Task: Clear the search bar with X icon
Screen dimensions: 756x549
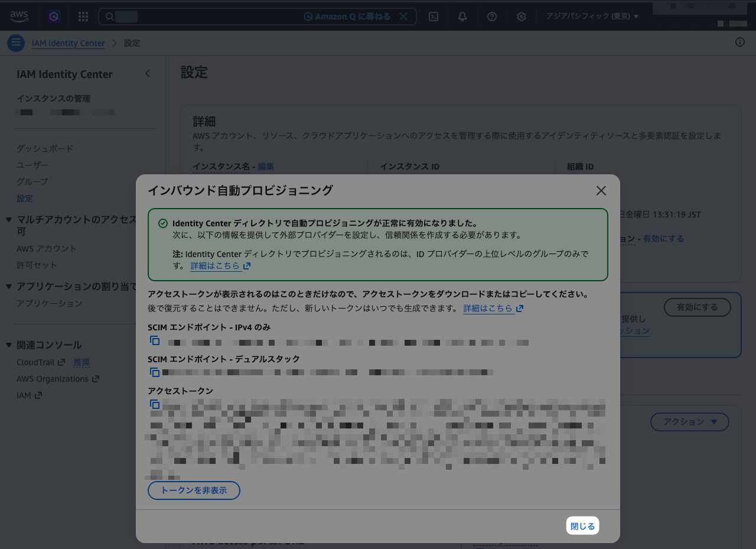Action: click(x=403, y=17)
